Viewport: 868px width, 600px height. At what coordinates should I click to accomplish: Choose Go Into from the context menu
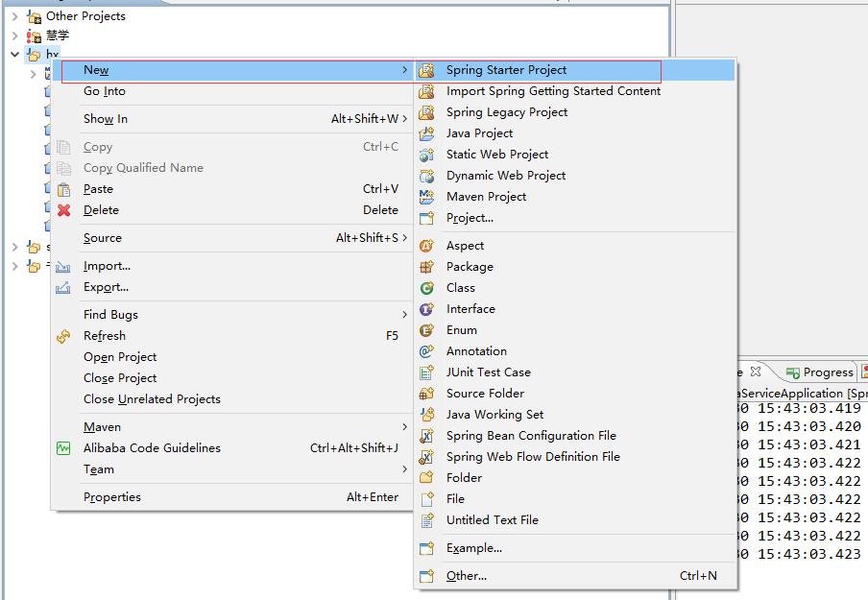[x=232, y=91]
